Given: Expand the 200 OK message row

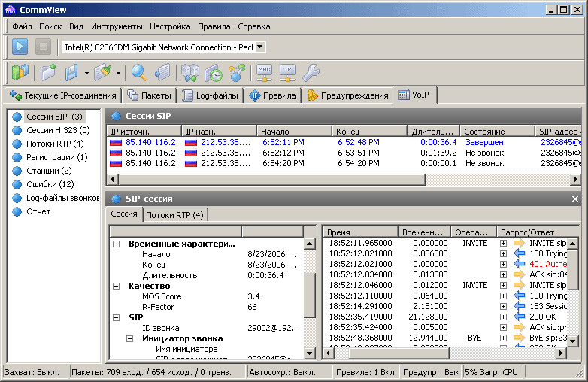Looking at the screenshot, I should pos(503,317).
